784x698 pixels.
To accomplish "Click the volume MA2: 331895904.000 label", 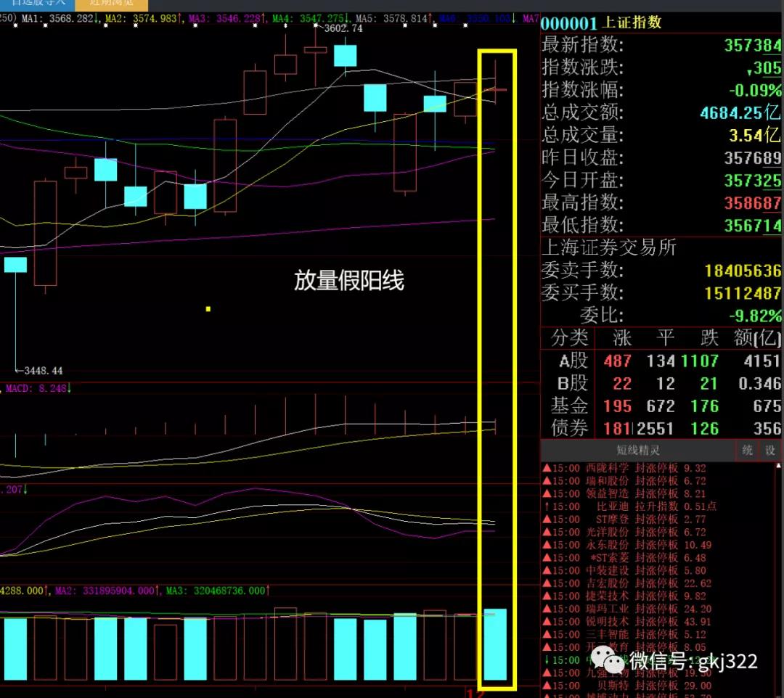I will pos(107,591).
